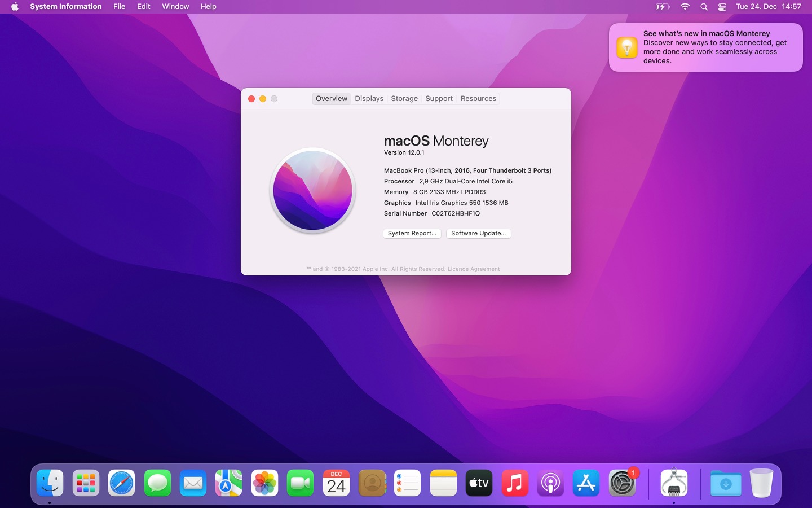Open Control Centre icon in menu bar

coord(722,7)
